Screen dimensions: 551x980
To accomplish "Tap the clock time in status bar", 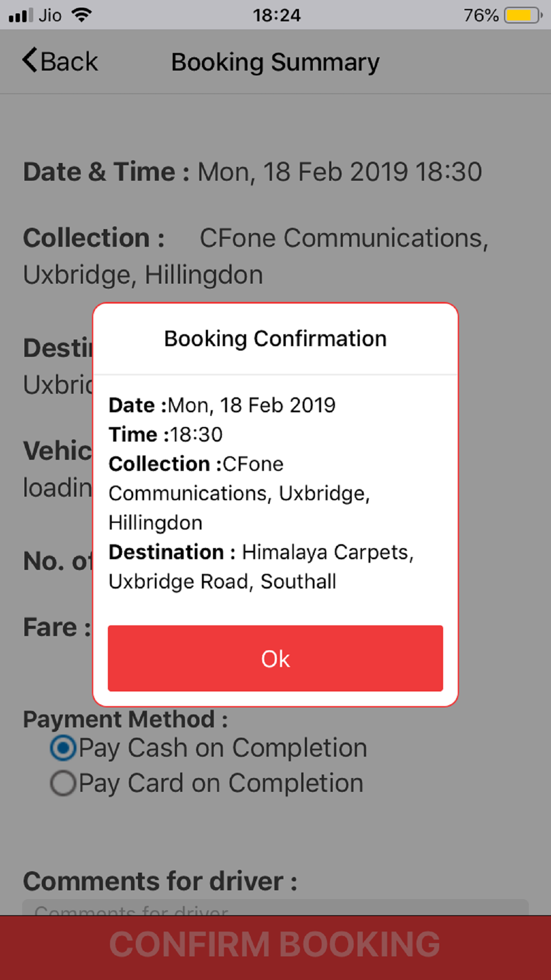I will [277, 15].
